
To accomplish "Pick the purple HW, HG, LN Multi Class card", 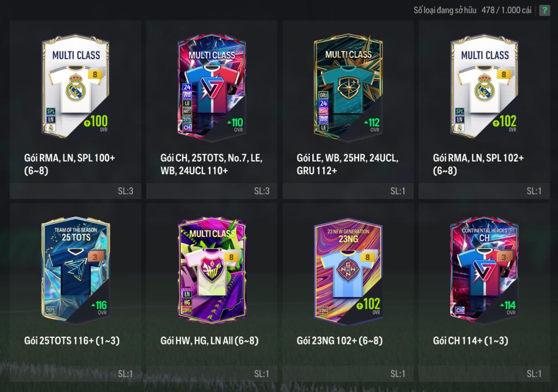I will tap(212, 292).
